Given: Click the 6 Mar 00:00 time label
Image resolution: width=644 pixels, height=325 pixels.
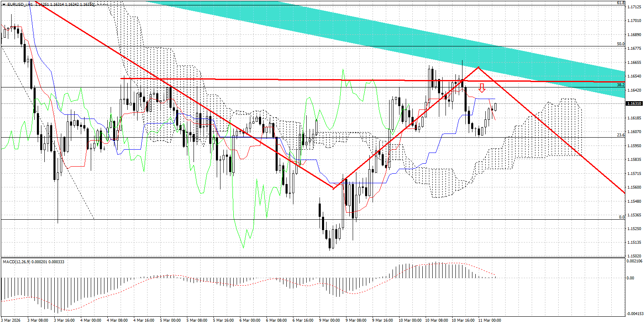Looking at the screenshot, I should 250,320.
